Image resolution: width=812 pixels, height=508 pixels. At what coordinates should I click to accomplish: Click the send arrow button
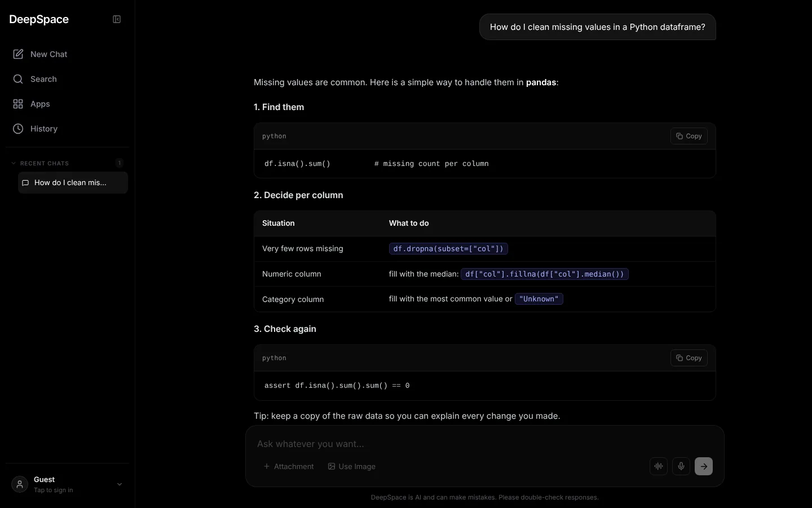(704, 466)
